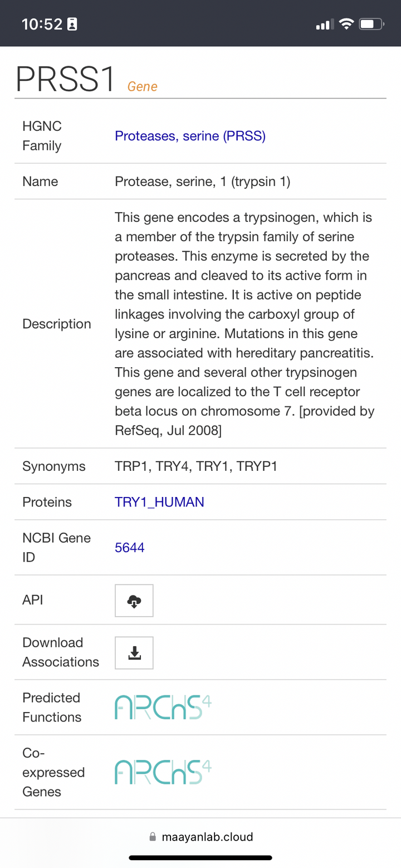Tap the name Protease, serine, 1 (trypsin 1)
401x868 pixels.
pyautogui.click(x=202, y=182)
